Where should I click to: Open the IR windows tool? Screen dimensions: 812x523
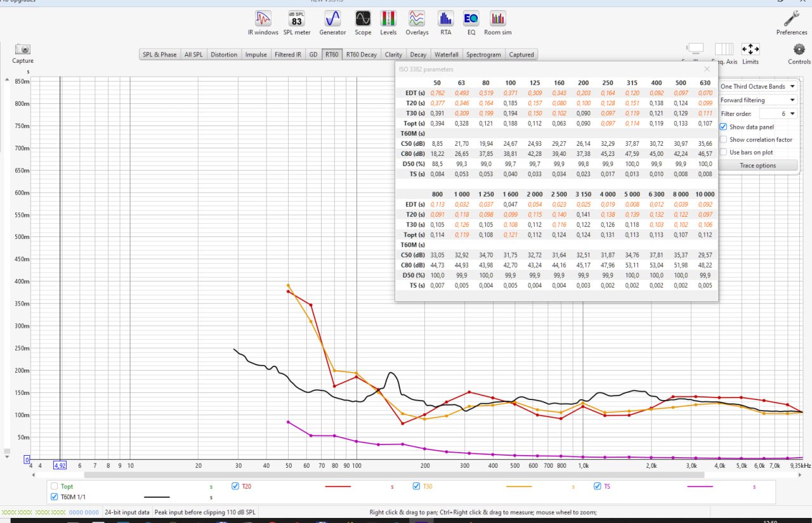click(263, 23)
